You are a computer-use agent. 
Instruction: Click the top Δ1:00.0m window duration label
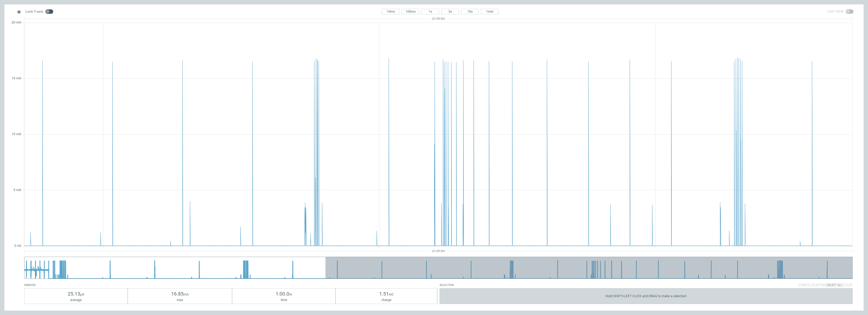(438, 19)
